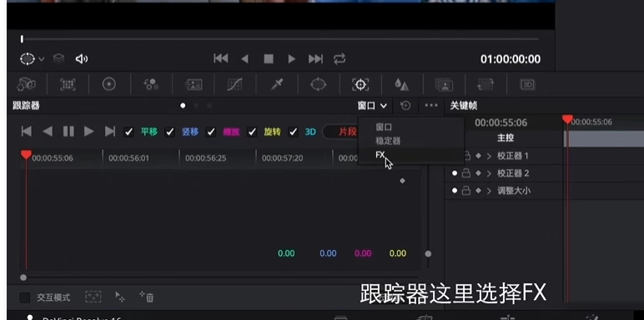This screenshot has width=644, height=320.
Task: Click keyframe diamond on 调整大小 row
Action: (x=478, y=190)
